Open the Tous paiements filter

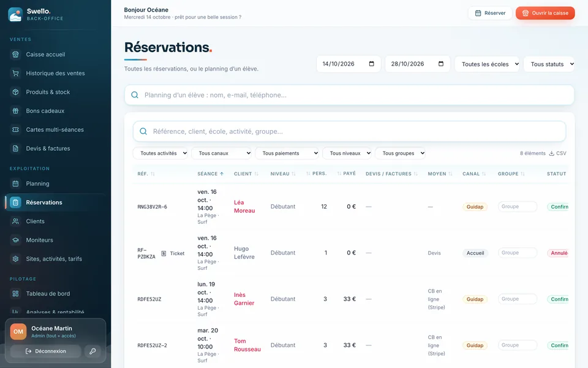coord(287,153)
